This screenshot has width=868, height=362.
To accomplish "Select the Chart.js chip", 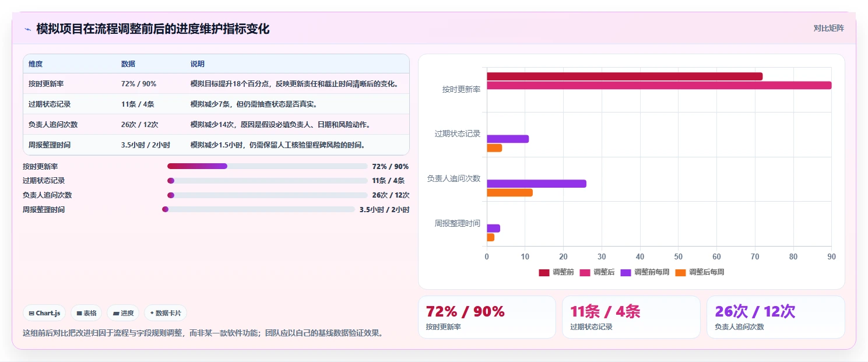I will tap(45, 313).
